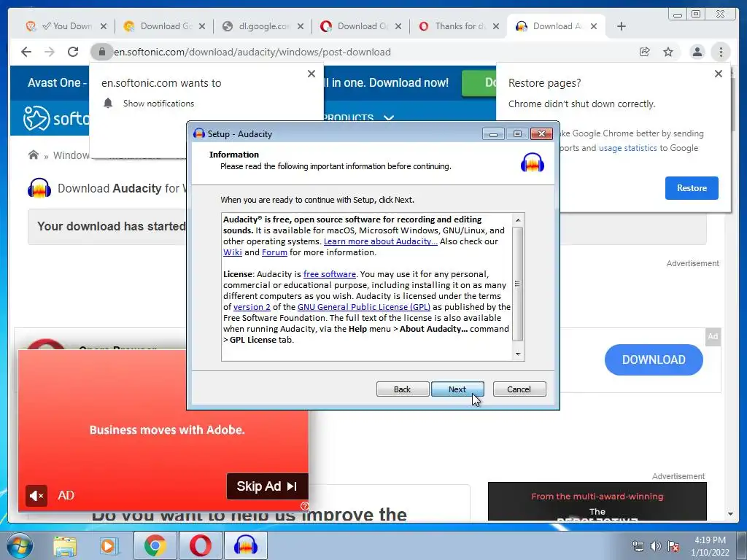Open the Wiki link in license text
The width and height of the screenshot is (747, 560).
point(233,252)
